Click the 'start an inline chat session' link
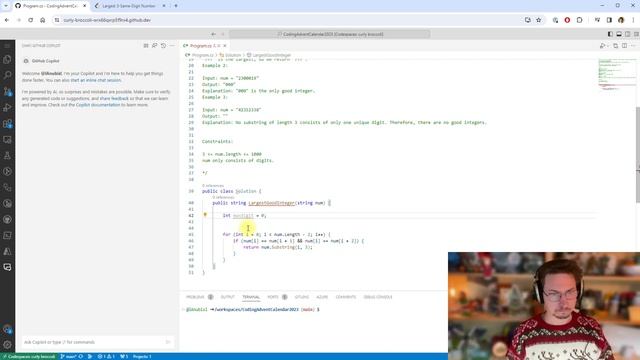 coord(96,80)
